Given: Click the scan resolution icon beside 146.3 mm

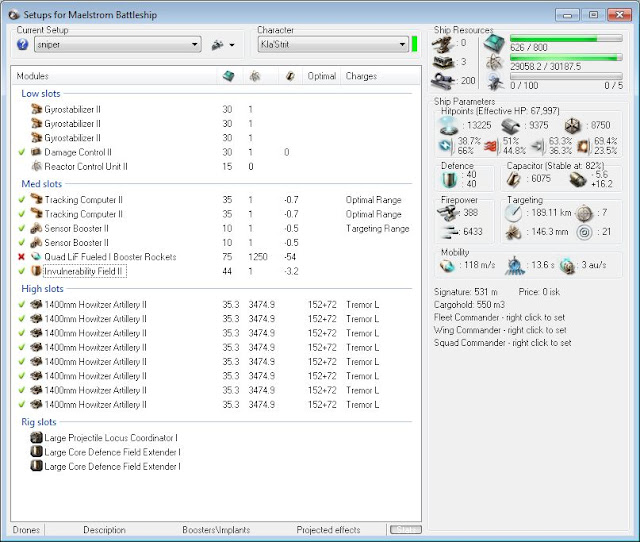Looking at the screenshot, I should [x=513, y=232].
